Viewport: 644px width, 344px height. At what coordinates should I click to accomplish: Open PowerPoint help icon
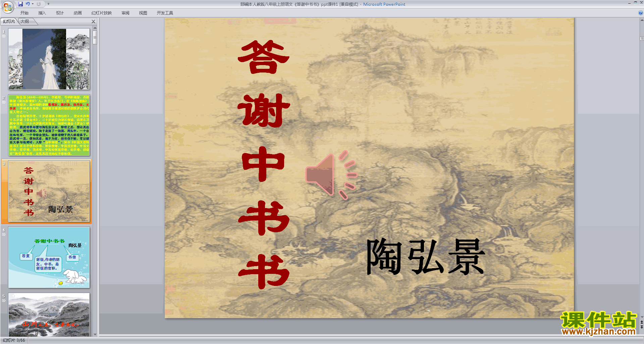pyautogui.click(x=640, y=13)
